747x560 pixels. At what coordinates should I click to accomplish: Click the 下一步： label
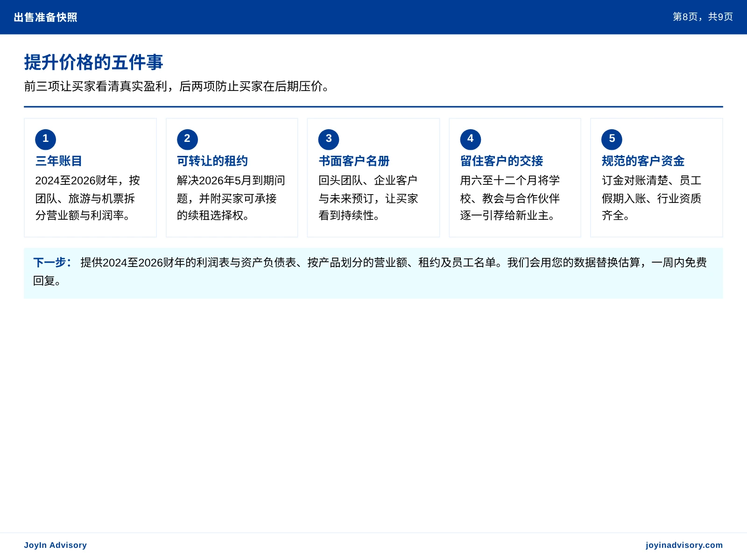pyautogui.click(x=53, y=262)
